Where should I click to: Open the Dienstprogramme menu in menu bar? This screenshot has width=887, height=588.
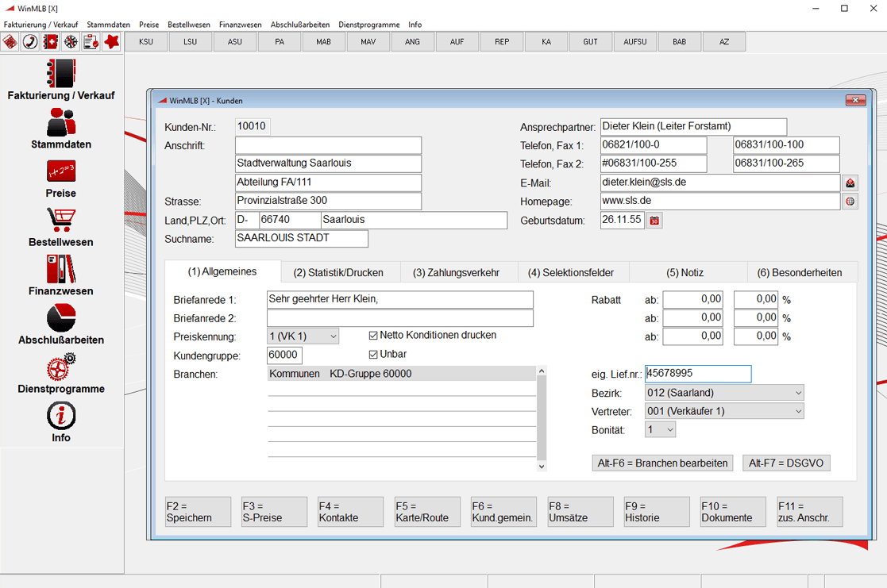(368, 25)
